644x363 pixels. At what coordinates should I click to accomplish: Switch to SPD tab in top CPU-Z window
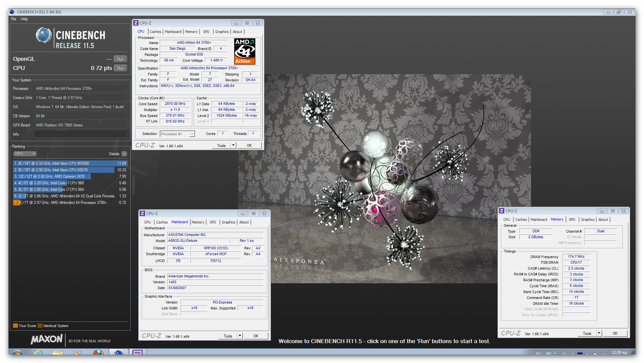(206, 32)
